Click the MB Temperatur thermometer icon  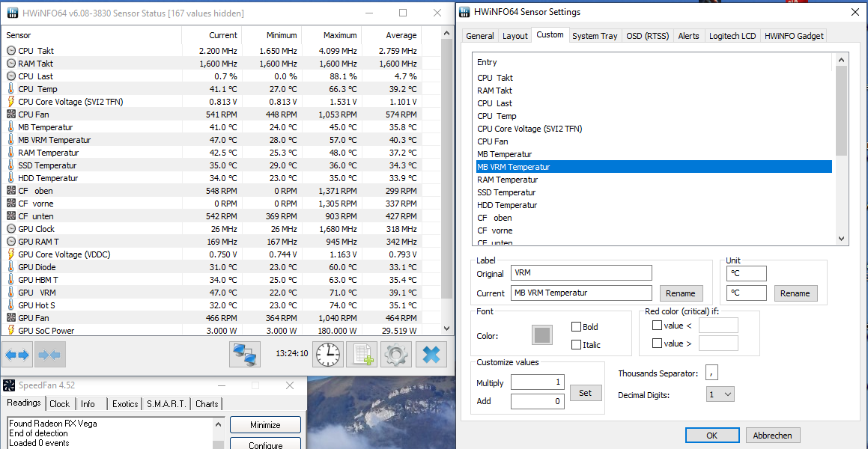11,127
